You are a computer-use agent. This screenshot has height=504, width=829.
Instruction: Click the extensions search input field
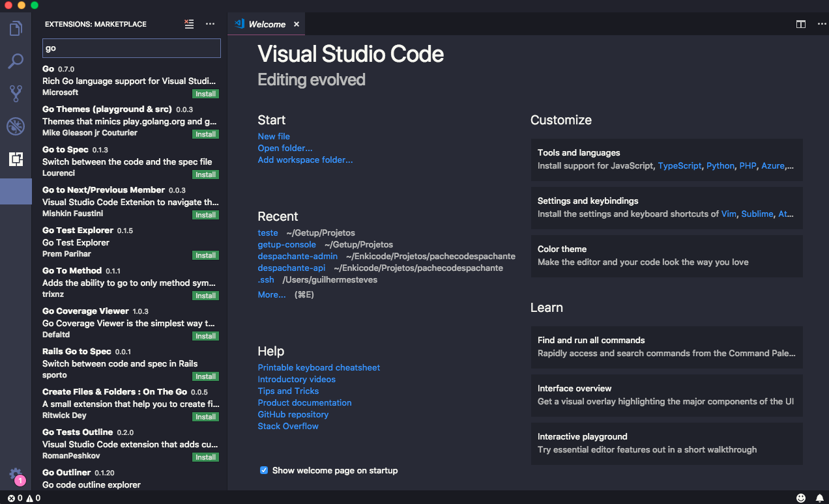(131, 48)
